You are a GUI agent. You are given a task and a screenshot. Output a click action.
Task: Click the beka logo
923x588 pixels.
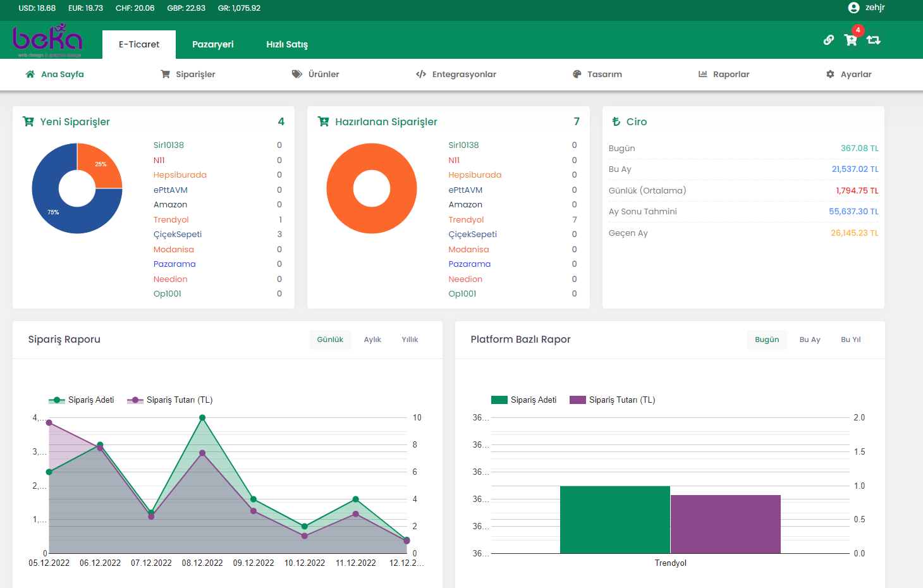(47, 40)
